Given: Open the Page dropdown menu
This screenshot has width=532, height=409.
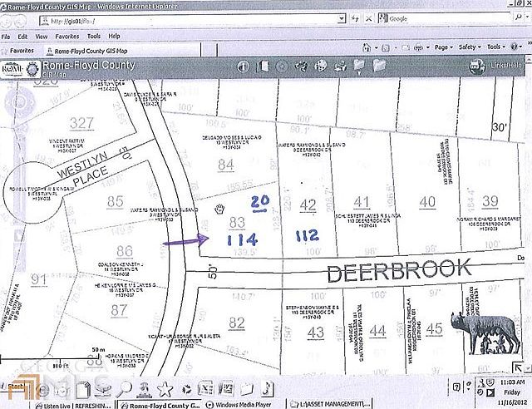Looking at the screenshot, I should click(443, 47).
